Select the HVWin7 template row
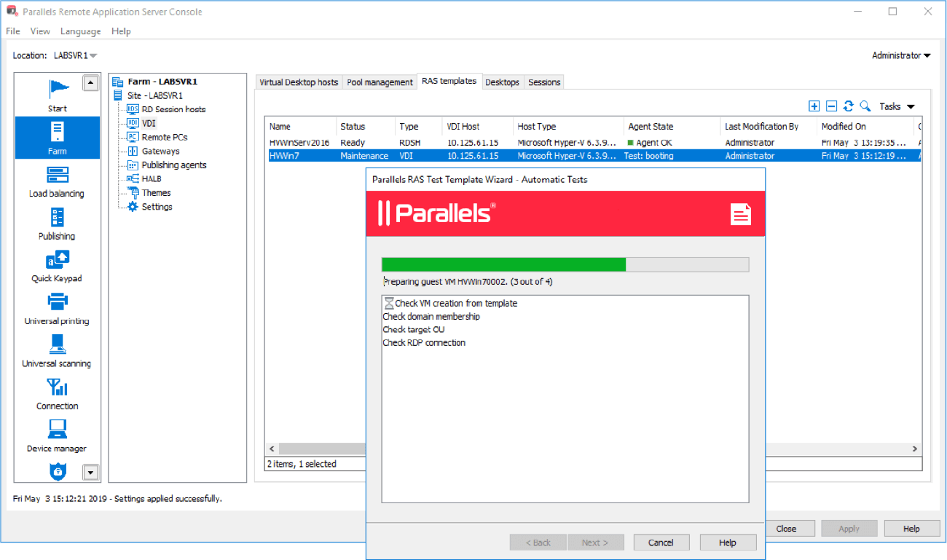 [x=594, y=156]
